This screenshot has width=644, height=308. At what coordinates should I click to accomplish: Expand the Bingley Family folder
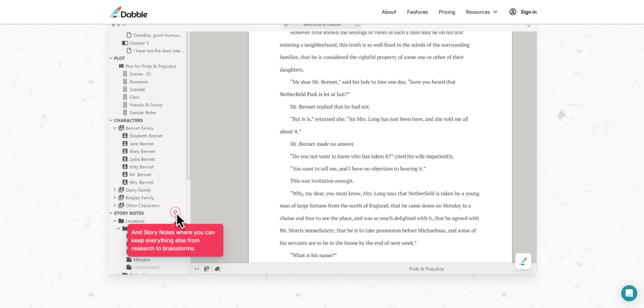tap(114, 197)
